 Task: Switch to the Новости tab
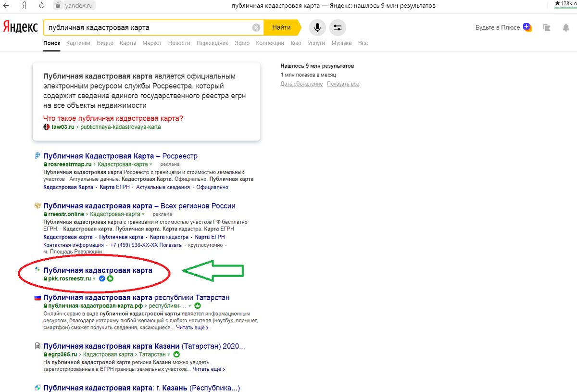(x=179, y=43)
